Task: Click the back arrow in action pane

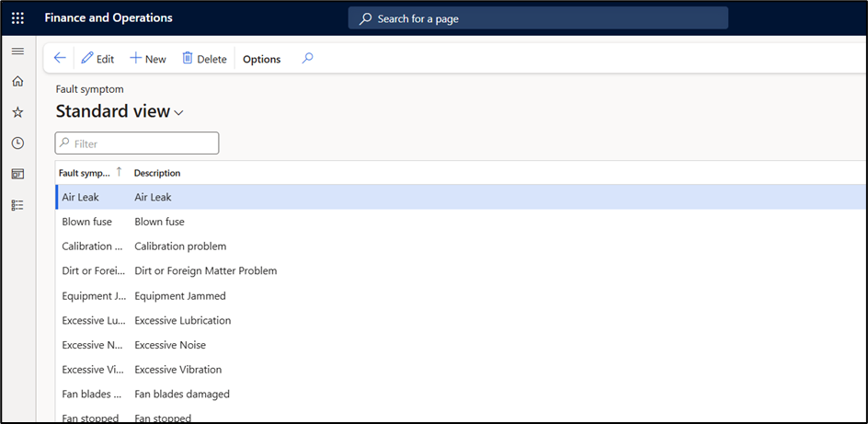Action: coord(60,58)
